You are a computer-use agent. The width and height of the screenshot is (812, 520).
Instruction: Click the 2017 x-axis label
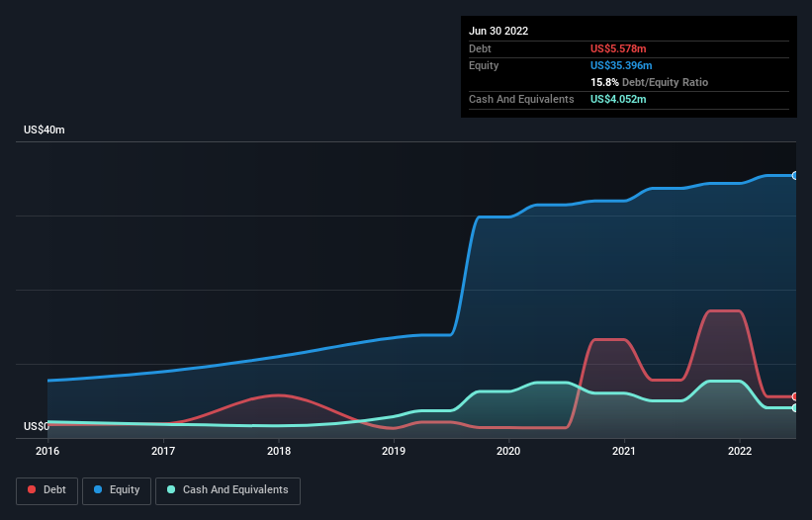coord(163,451)
